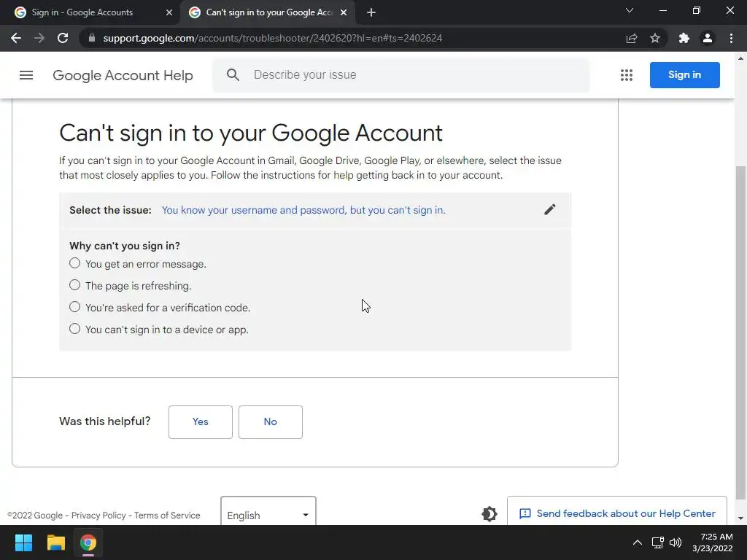This screenshot has width=747, height=560.
Task: Go to Google Account Help home
Action: click(x=123, y=75)
